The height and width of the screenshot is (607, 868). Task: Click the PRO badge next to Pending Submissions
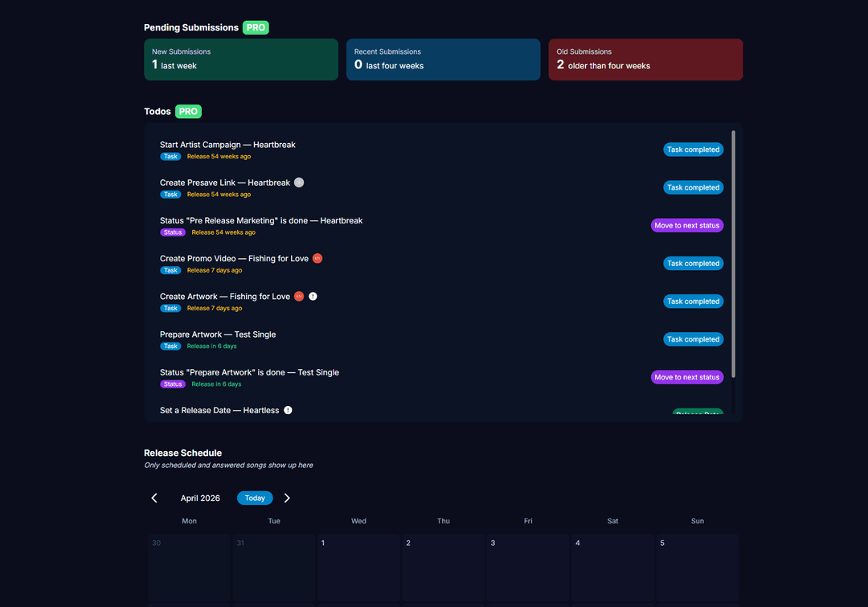[255, 27]
